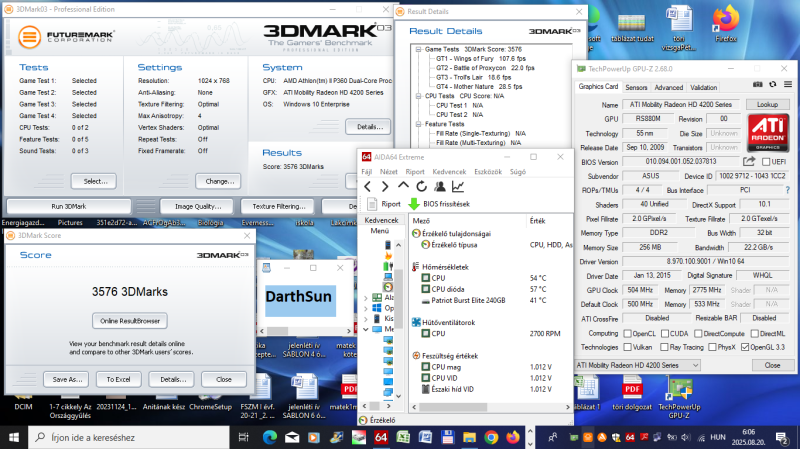Click AIDA64 horizontal scrollbar thumb
This screenshot has width=800, height=449.
click(x=453, y=407)
